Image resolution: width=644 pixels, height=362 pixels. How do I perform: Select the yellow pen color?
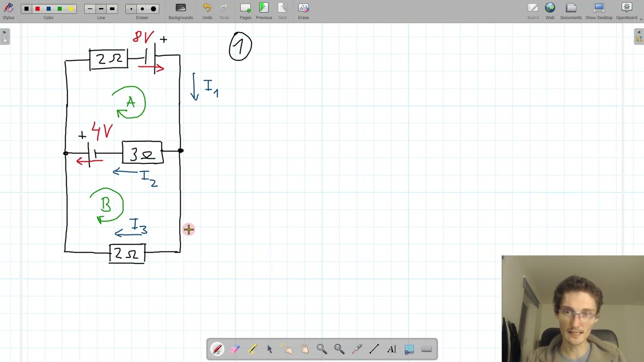(x=71, y=9)
